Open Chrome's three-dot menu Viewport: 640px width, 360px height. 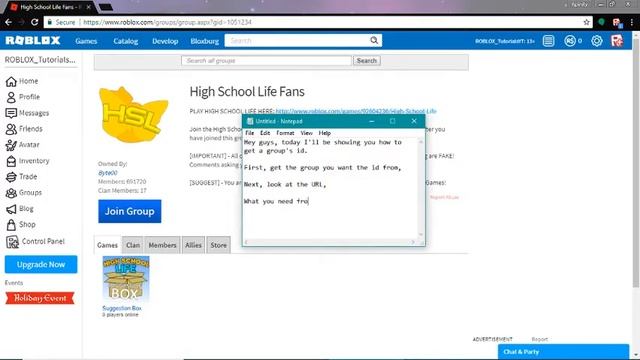631,22
